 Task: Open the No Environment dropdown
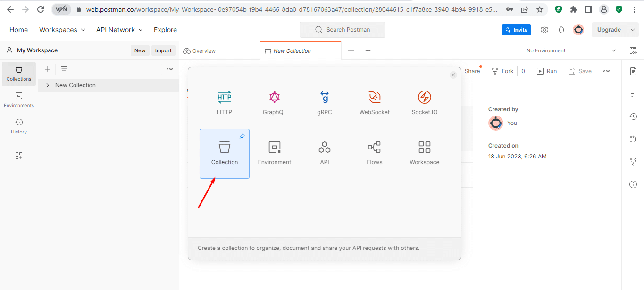point(571,50)
